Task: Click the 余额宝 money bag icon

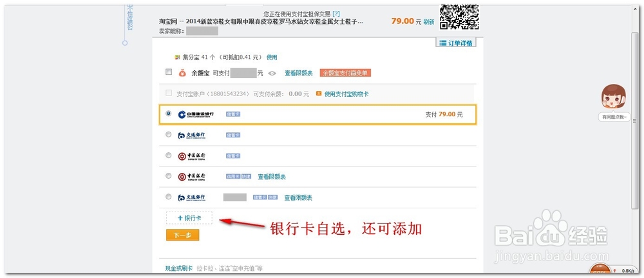Action: coord(182,73)
